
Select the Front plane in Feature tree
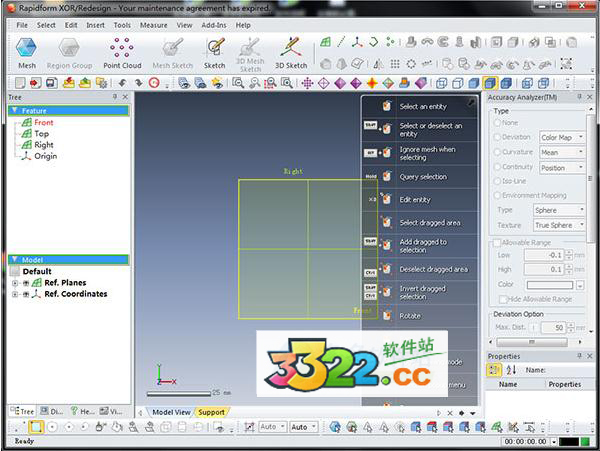point(43,122)
